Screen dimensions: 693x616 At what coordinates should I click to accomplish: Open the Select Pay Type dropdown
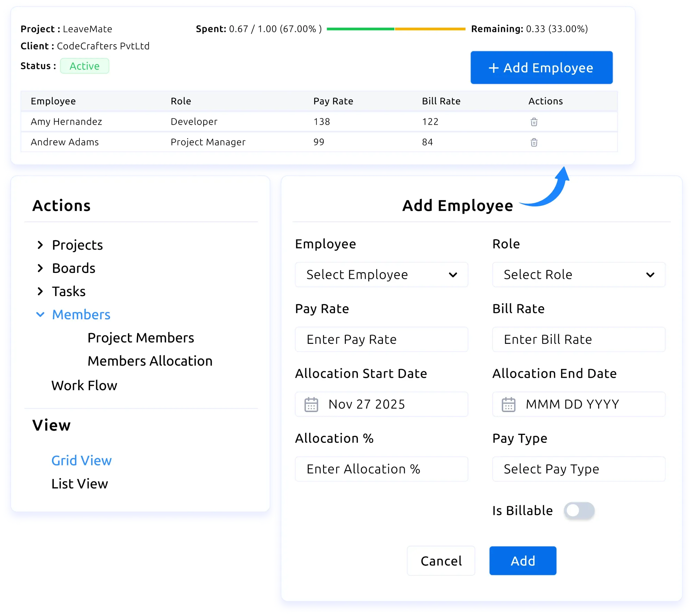click(x=578, y=469)
